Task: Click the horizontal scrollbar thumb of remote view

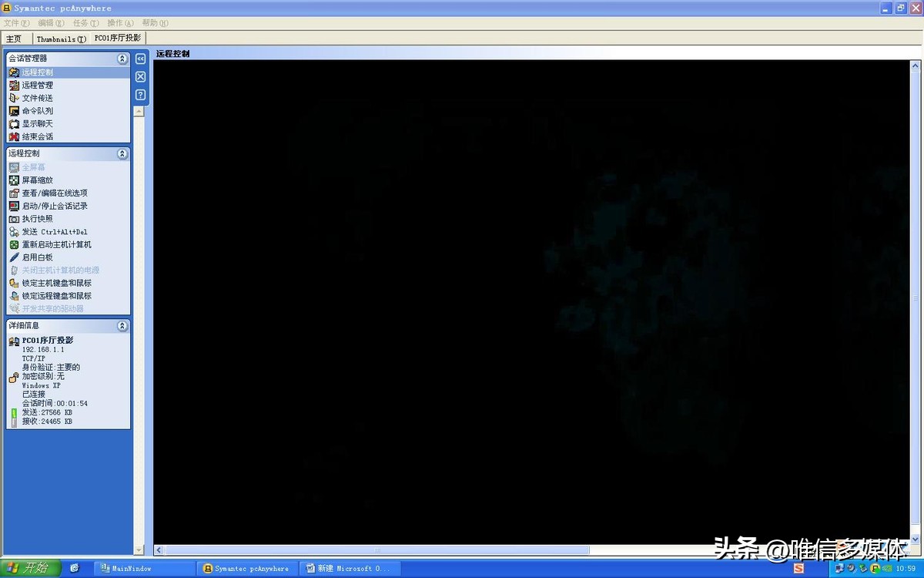Action: [x=377, y=550]
